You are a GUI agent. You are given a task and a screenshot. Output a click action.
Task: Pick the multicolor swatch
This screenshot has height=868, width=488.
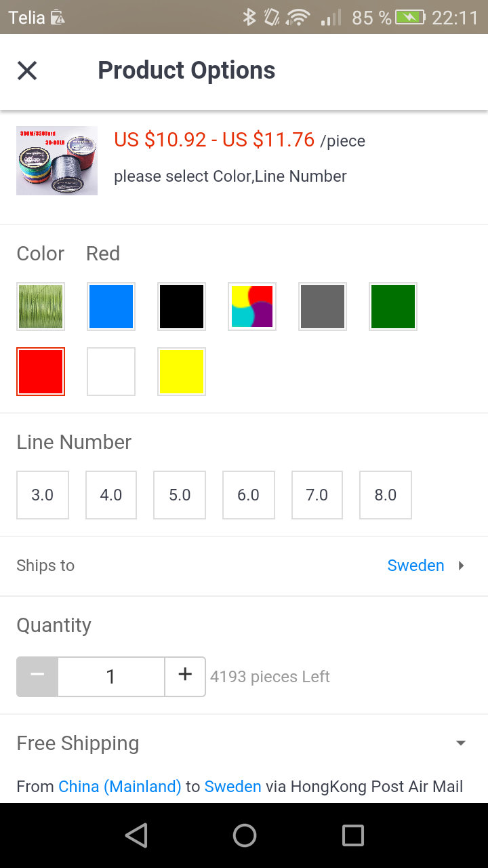pos(252,307)
